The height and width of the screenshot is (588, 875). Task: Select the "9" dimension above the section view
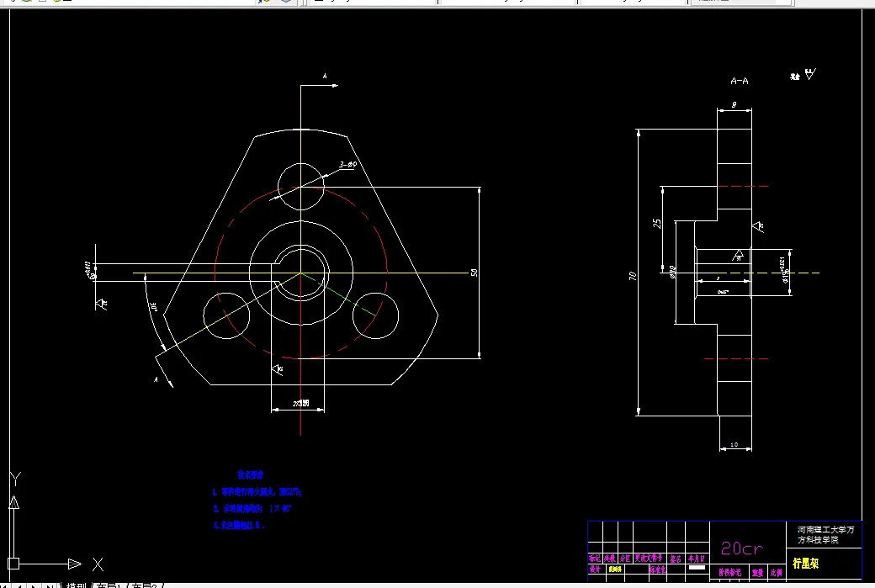[x=734, y=104]
